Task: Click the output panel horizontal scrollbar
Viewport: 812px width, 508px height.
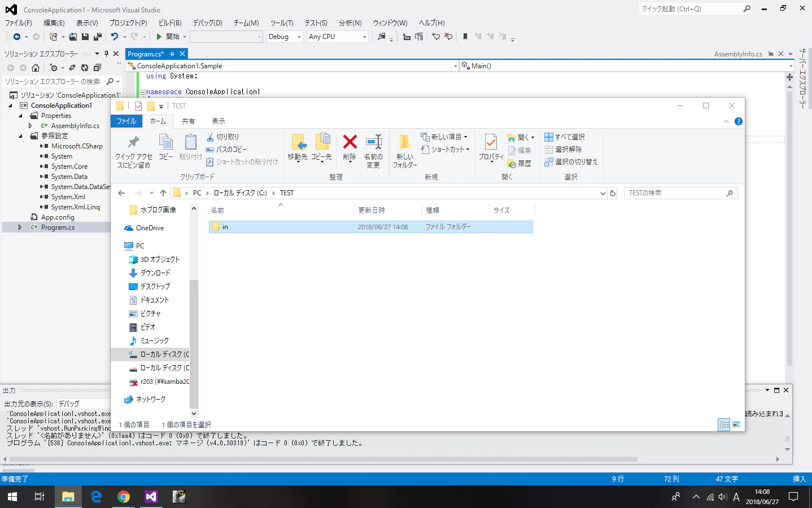Action: click(324, 459)
